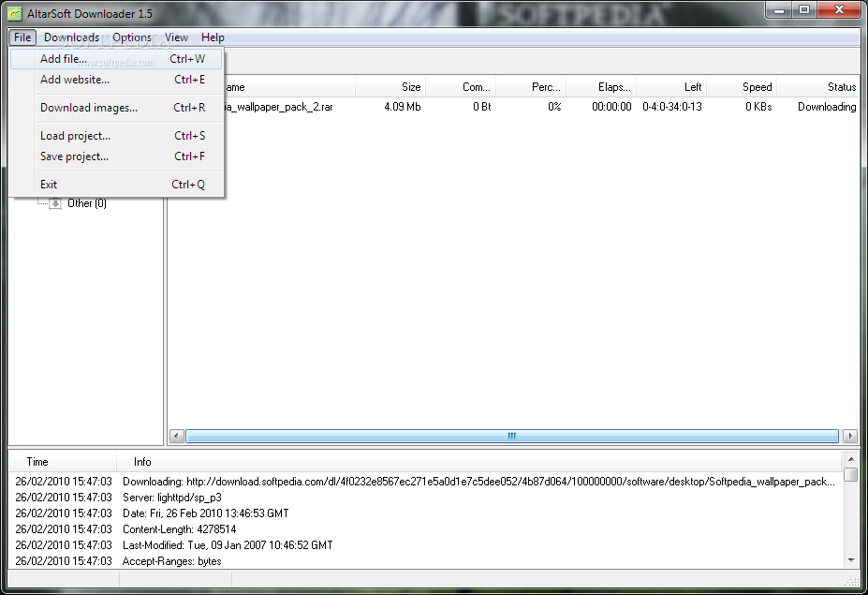868x595 pixels.
Task: Click the horizontal scrollbar right arrow
Action: pyautogui.click(x=850, y=436)
